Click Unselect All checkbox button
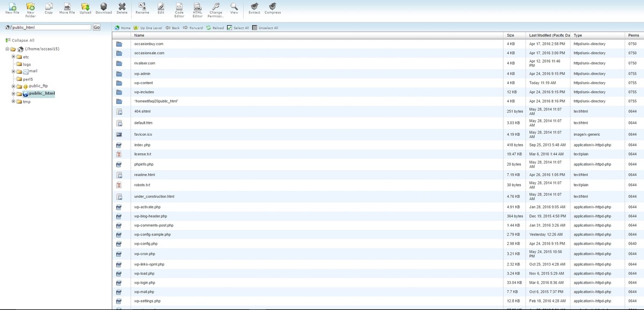This screenshot has width=644, height=310. coord(255,28)
